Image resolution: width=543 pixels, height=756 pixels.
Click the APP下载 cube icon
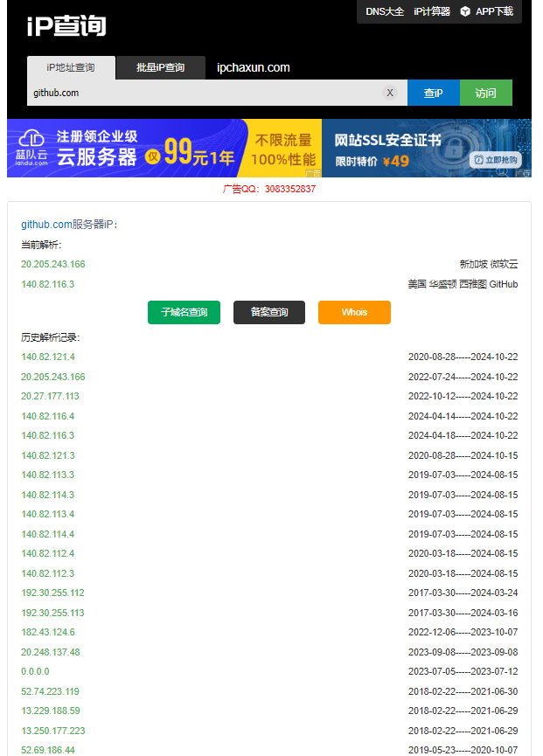(x=465, y=11)
